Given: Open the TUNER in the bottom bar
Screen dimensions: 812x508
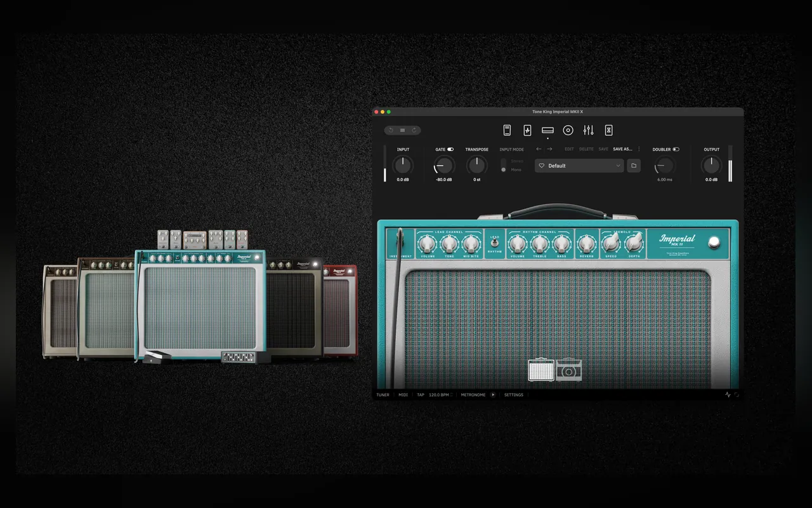Looking at the screenshot, I should tap(383, 395).
